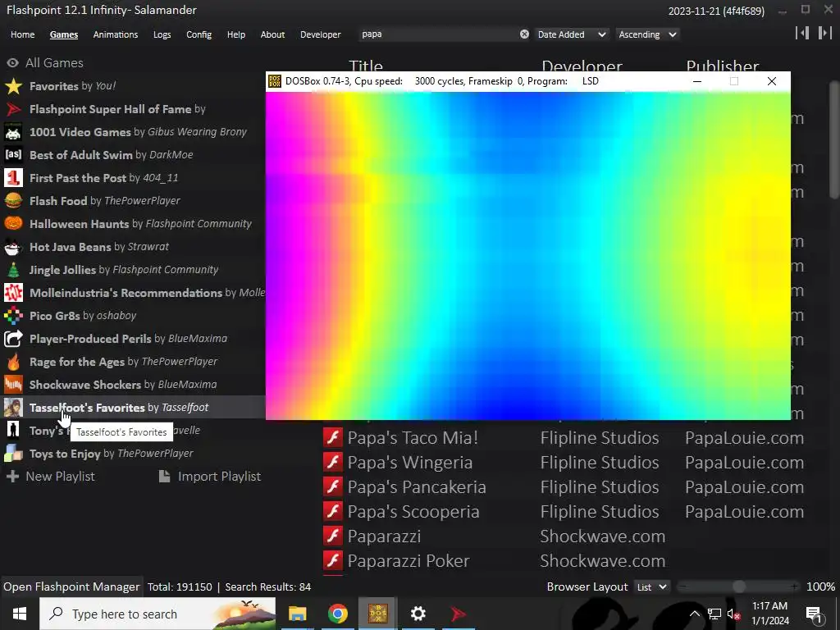Open the Config tab
Screen dimensions: 840x630
[199, 34]
